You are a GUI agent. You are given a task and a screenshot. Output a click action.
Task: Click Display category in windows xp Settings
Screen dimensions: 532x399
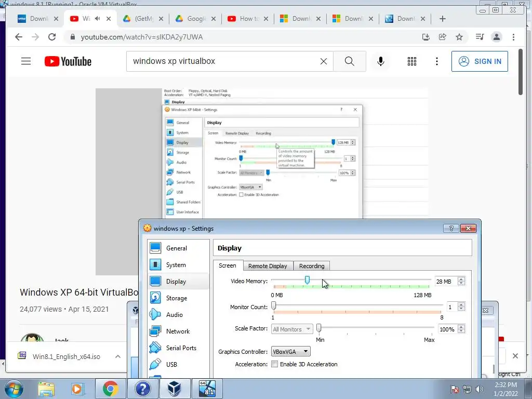(x=178, y=281)
